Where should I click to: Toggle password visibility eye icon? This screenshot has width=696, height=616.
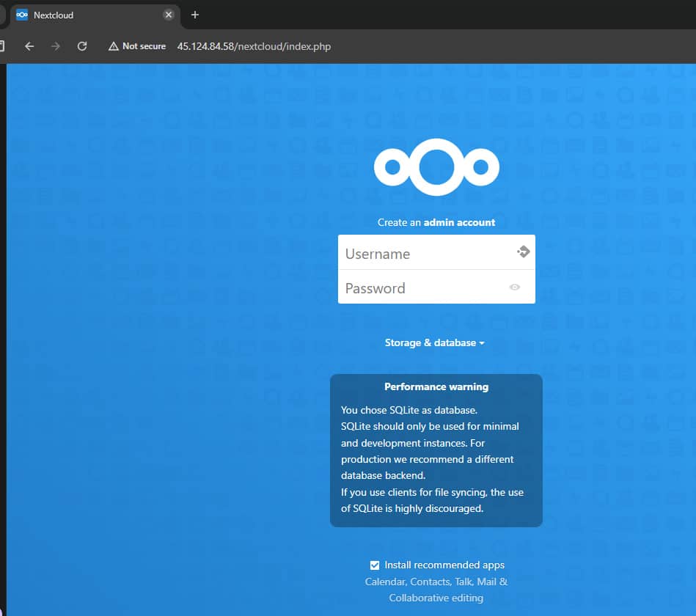tap(514, 287)
